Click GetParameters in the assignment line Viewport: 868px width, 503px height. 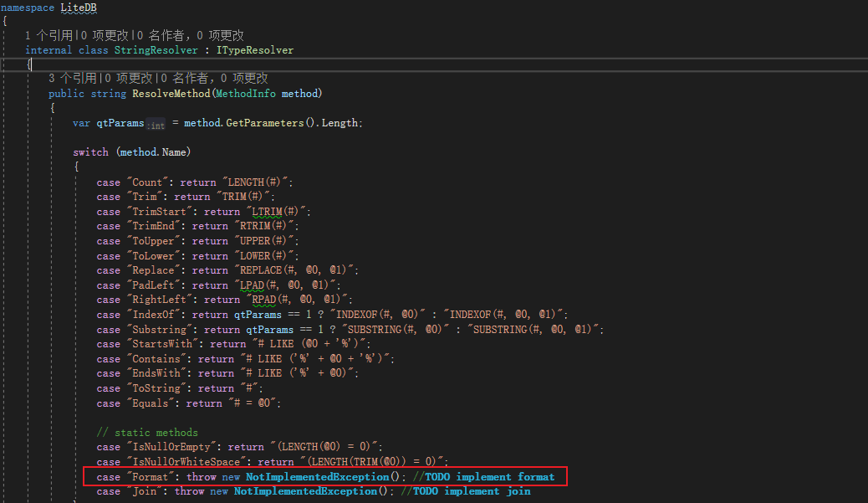pyautogui.click(x=264, y=123)
